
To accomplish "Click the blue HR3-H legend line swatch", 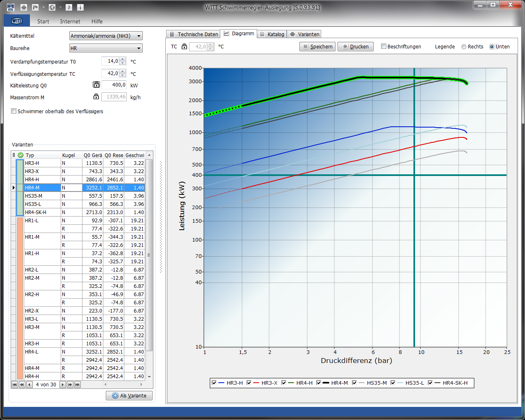I will pyautogui.click(x=221, y=383).
